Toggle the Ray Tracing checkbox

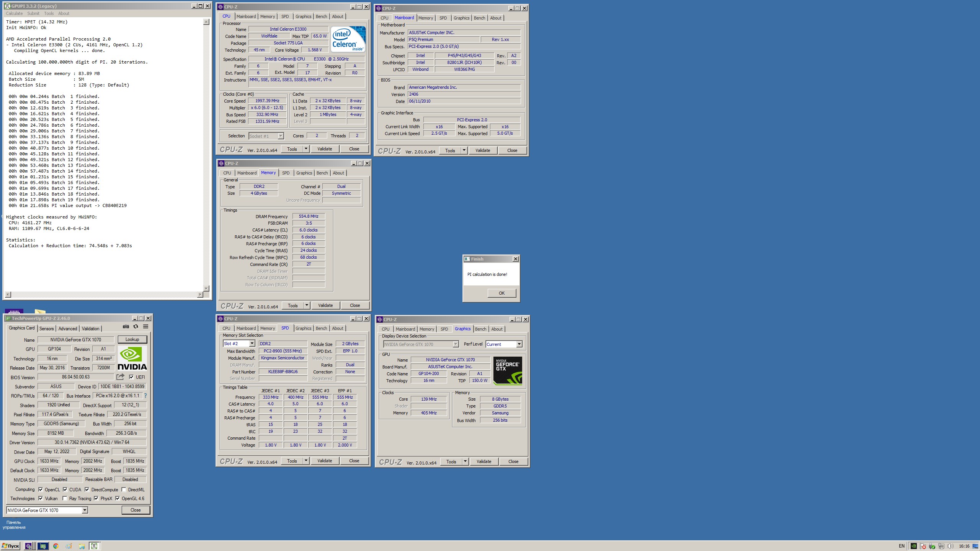tap(65, 498)
